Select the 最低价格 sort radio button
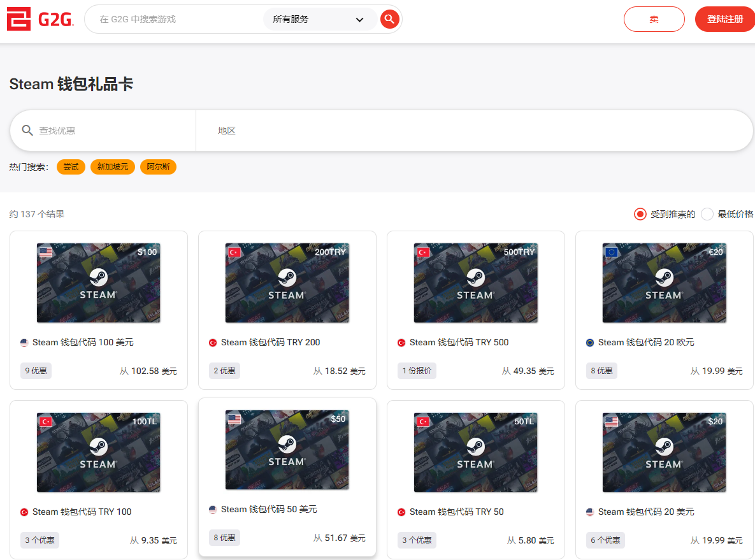755x560 pixels. 707,214
